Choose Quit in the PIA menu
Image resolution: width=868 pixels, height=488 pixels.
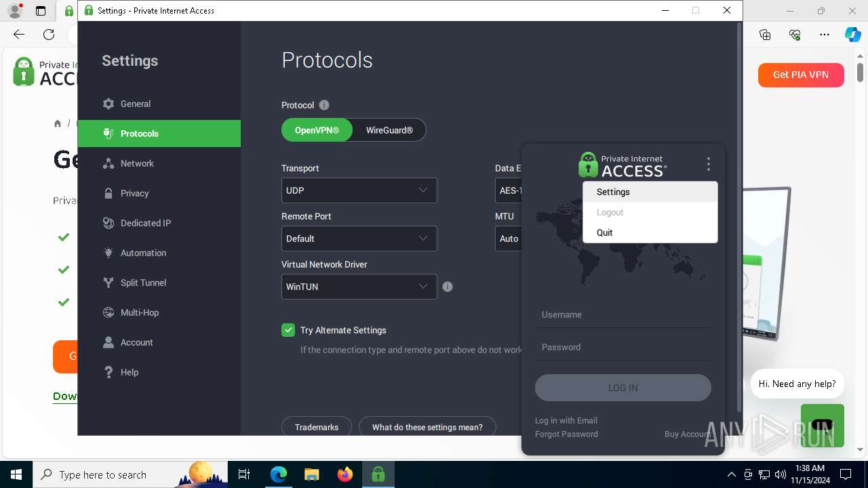pos(650,232)
